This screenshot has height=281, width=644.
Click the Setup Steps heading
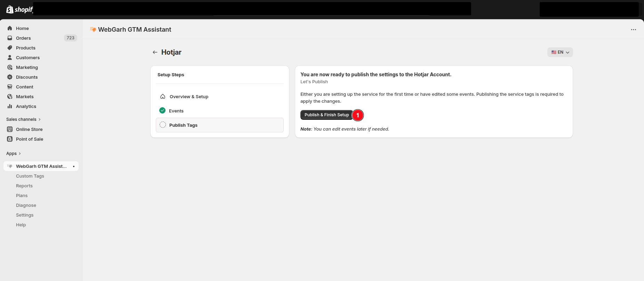(x=171, y=75)
